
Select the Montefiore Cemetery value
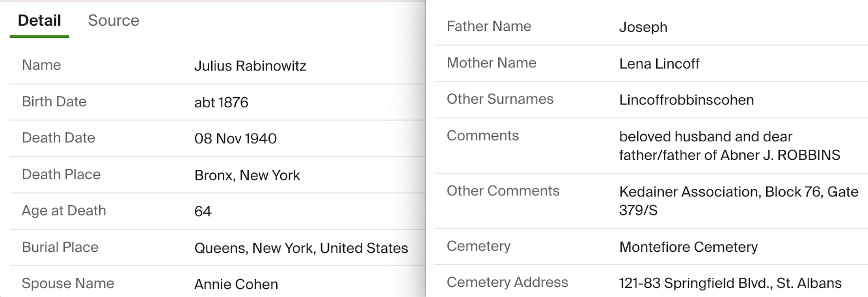688,247
